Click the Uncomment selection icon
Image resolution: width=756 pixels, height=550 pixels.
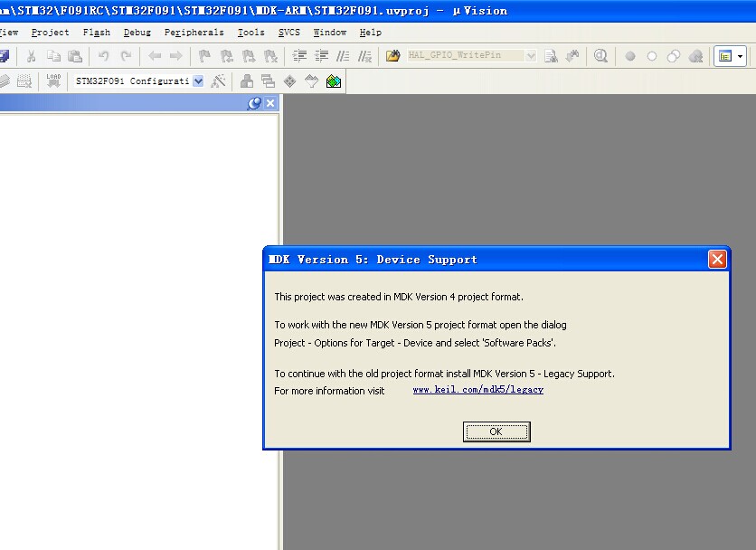(365, 56)
